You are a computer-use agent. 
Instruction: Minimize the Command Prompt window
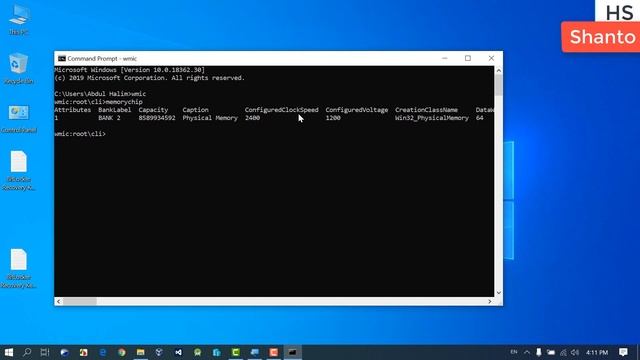pyautogui.click(x=445, y=58)
